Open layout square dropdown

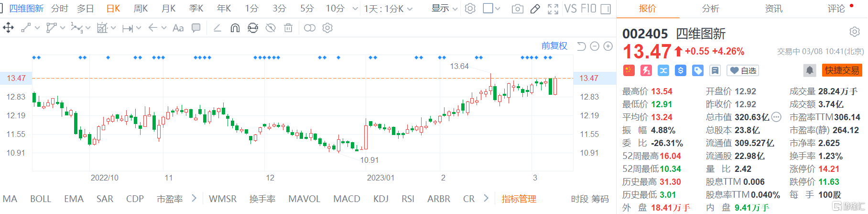[492, 9]
